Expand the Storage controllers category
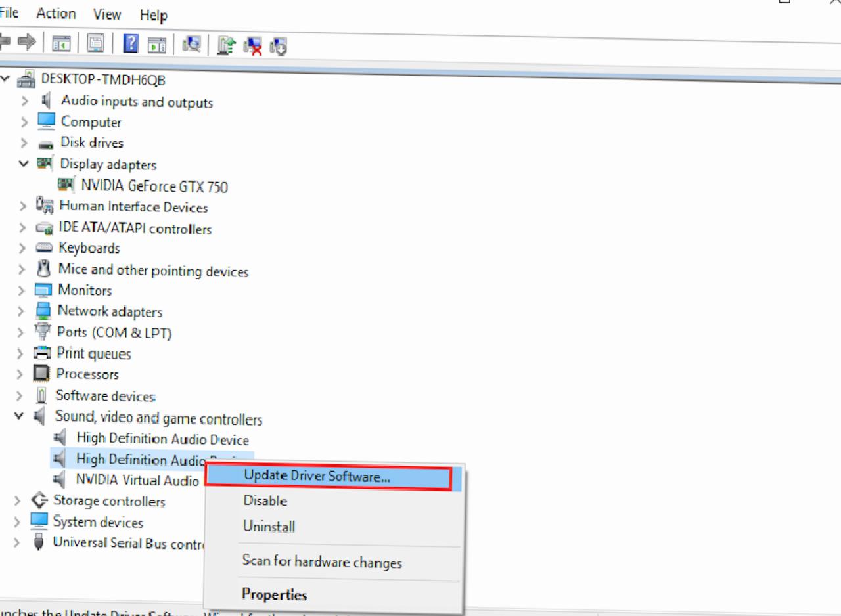Viewport: 841px width, 616px height. click(18, 501)
